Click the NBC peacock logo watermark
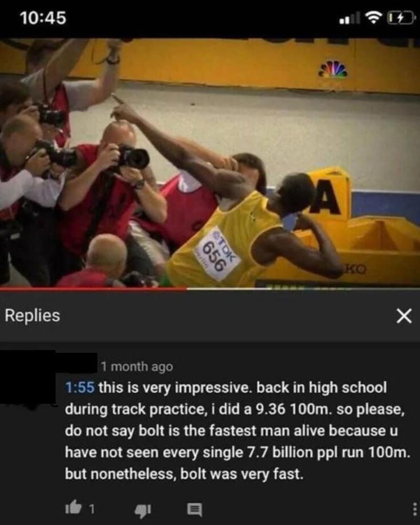 [x=332, y=70]
